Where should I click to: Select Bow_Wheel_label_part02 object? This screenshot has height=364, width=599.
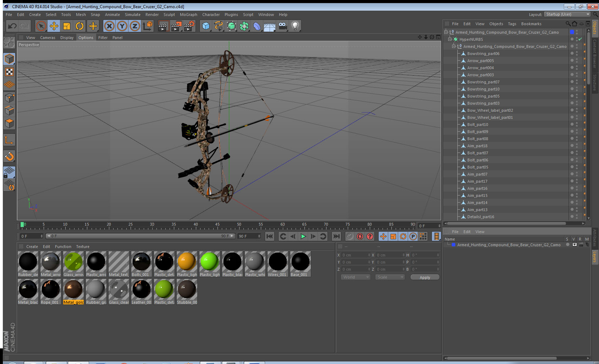click(490, 110)
